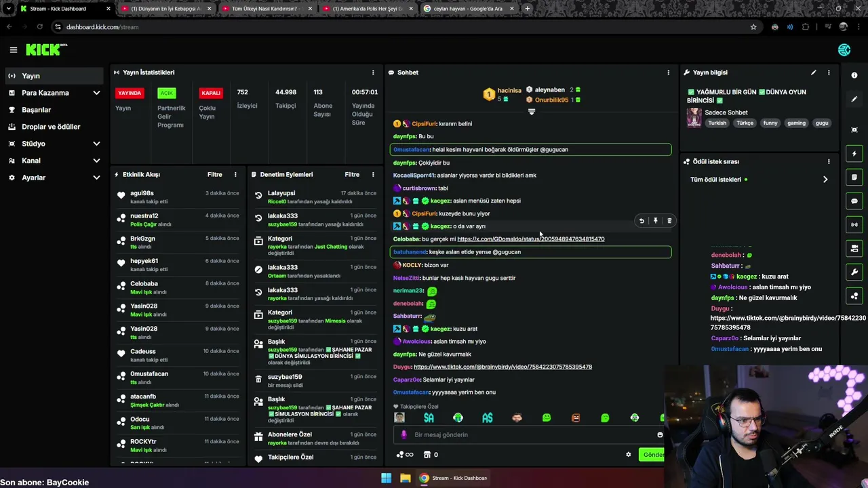
Task: Switch to ceylan hayvan Google tab
Action: [469, 9]
